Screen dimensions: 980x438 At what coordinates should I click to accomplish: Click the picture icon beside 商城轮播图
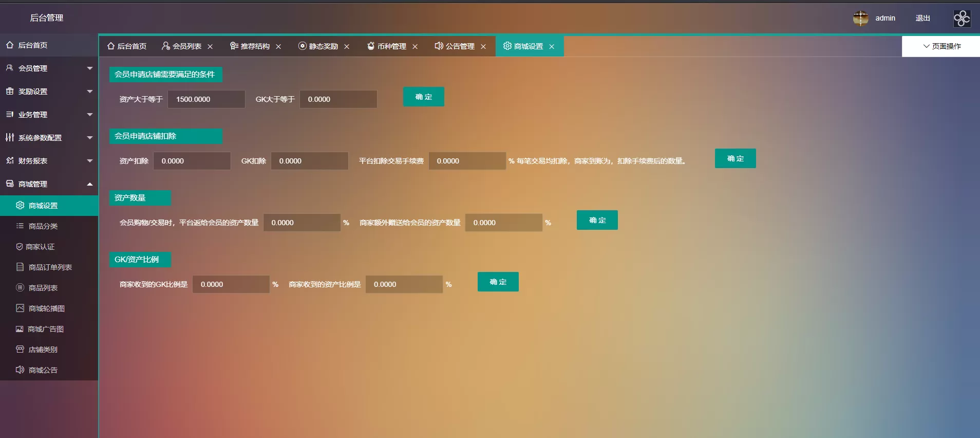(x=20, y=308)
